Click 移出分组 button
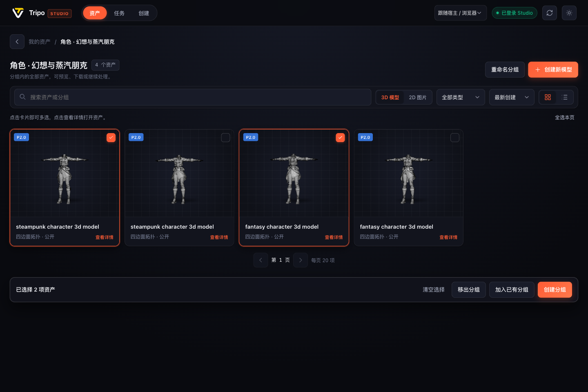The height and width of the screenshot is (392, 588). point(469,290)
